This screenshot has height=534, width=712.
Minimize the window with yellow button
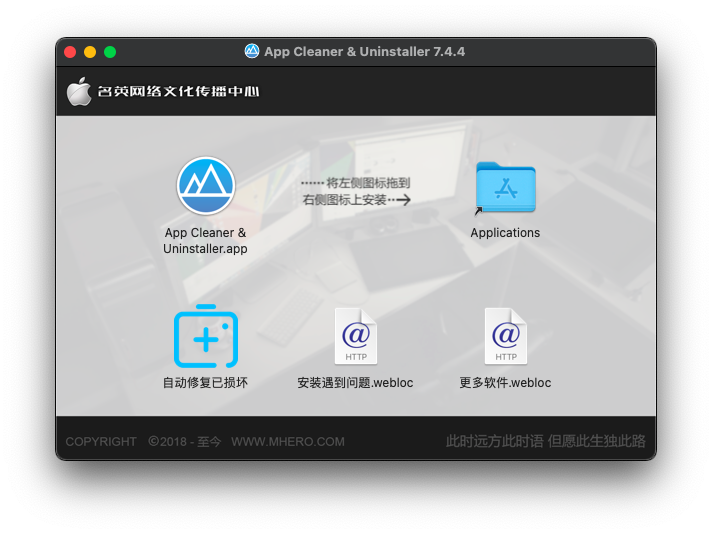pos(90,52)
